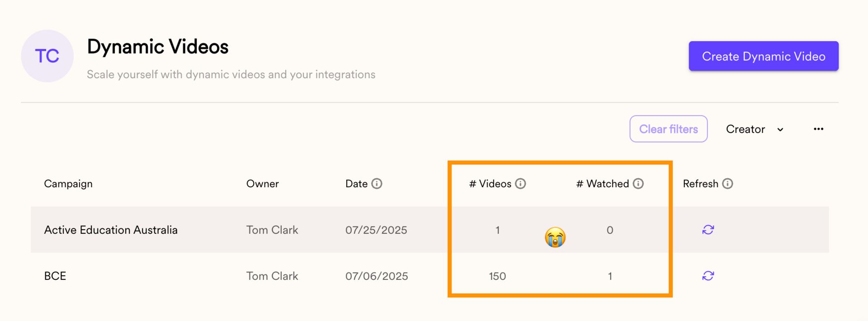Click the Creator dropdown chevron arrow
The height and width of the screenshot is (321, 868).
(780, 130)
